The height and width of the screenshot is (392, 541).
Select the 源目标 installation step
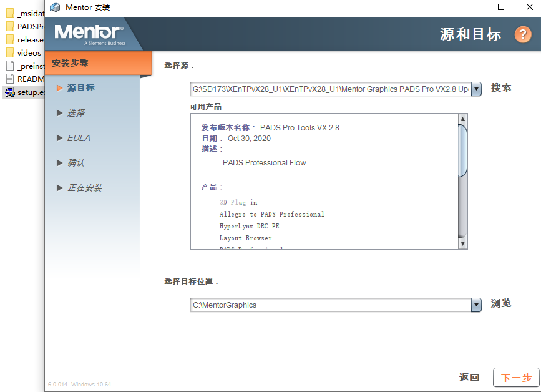[80, 88]
